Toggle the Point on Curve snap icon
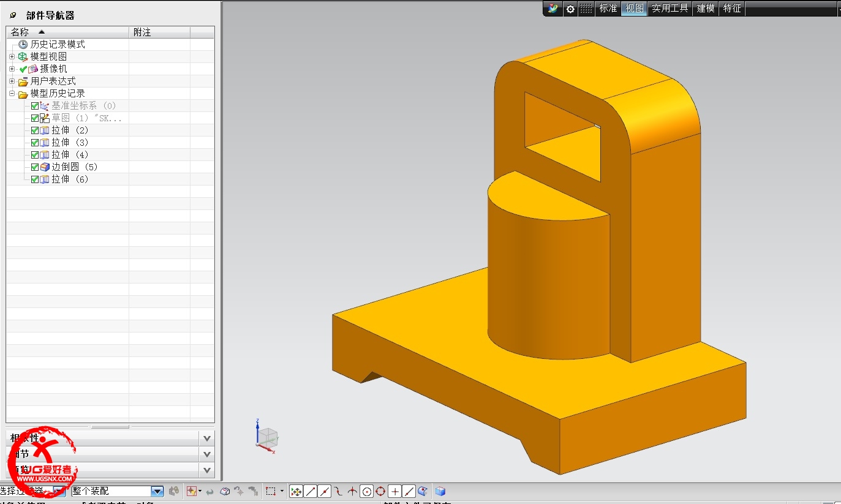 pos(409,491)
